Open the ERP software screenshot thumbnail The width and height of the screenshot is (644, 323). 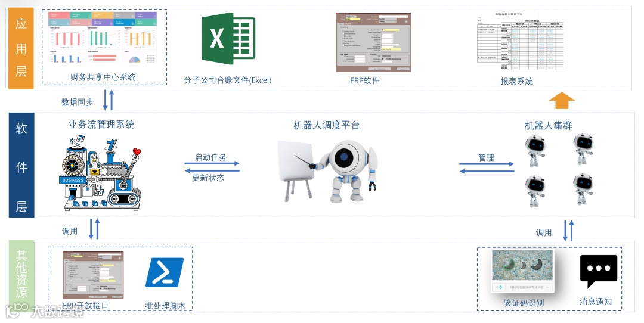[x=373, y=42]
